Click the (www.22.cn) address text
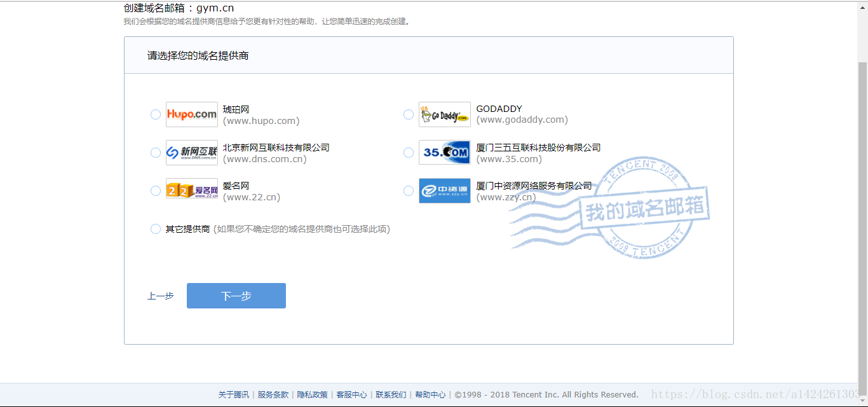Viewport: 868px width, 407px height. tap(252, 197)
